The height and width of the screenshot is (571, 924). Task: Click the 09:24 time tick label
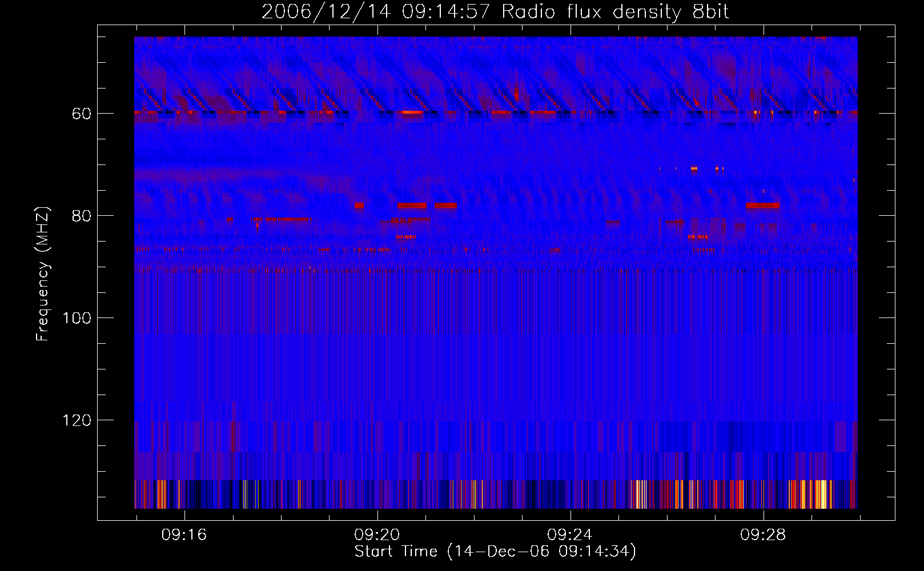click(570, 535)
